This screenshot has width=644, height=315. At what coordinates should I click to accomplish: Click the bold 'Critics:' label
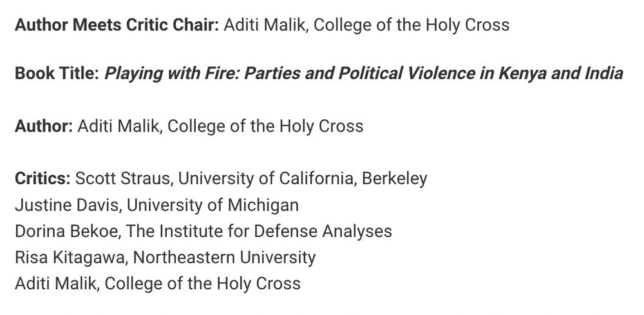(43, 178)
